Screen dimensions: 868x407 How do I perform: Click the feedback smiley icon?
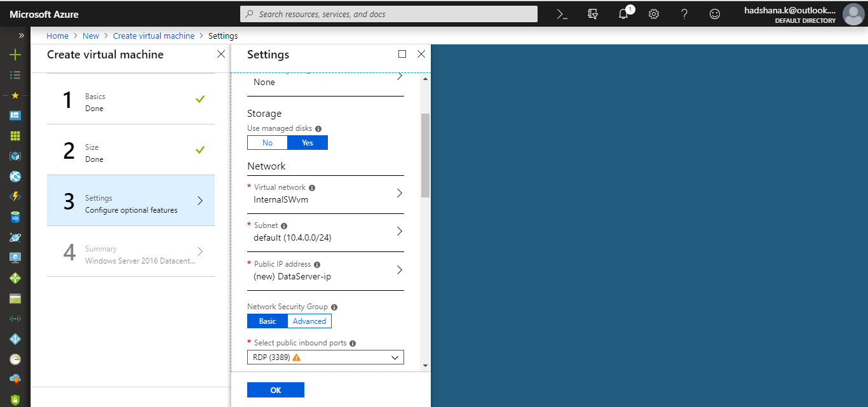715,14
